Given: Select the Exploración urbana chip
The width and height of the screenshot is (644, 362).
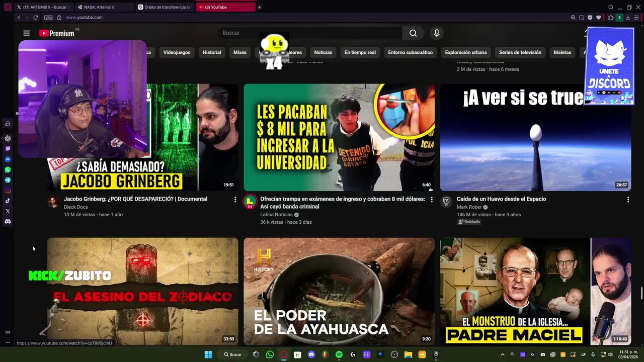Looking at the screenshot, I should (466, 52).
